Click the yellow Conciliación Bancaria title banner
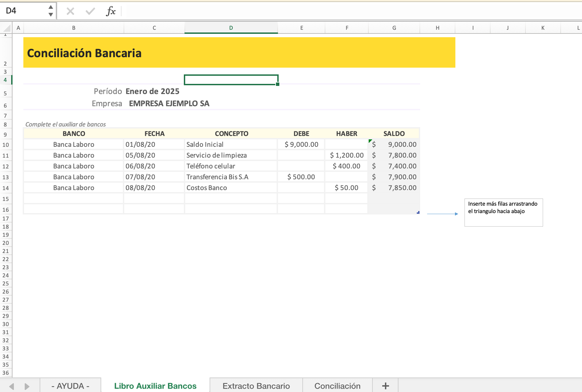 [x=239, y=53]
